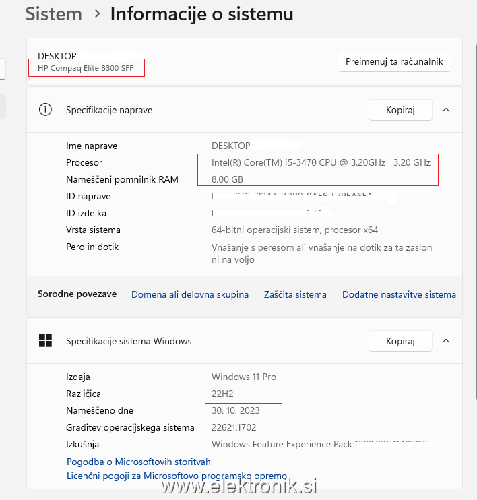Select the 8,00 GB RAM value

227,179
